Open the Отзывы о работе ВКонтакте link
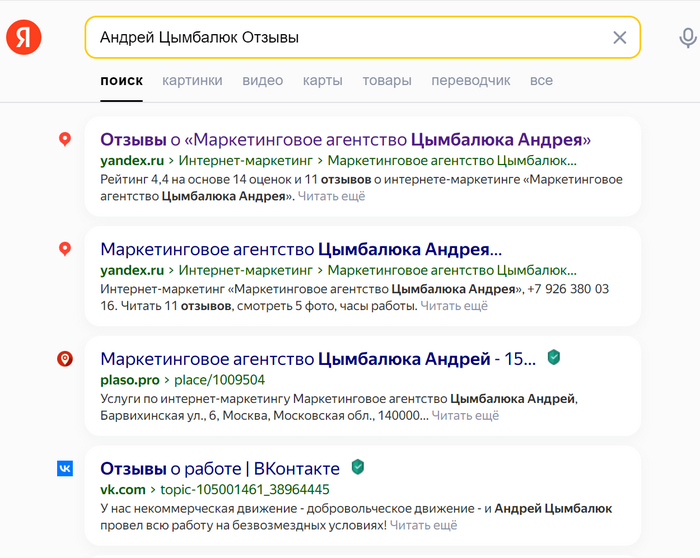Image resolution: width=700 pixels, height=558 pixels. [x=219, y=468]
